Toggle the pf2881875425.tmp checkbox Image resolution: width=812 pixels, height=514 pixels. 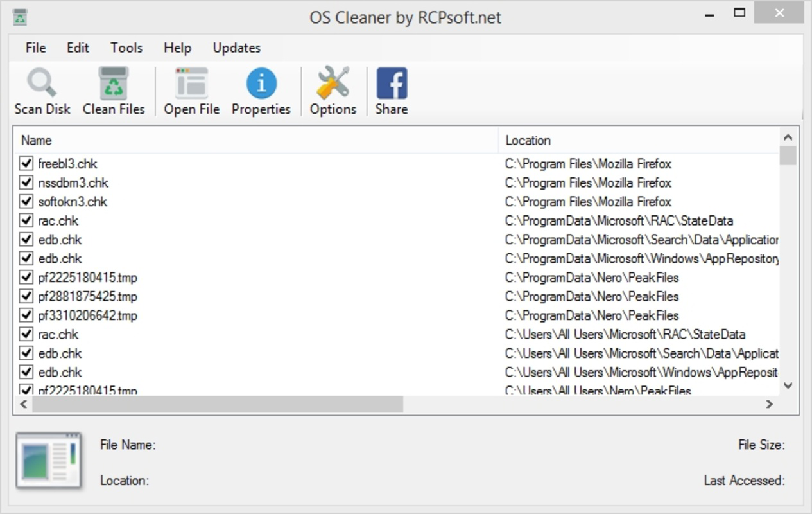(x=26, y=296)
